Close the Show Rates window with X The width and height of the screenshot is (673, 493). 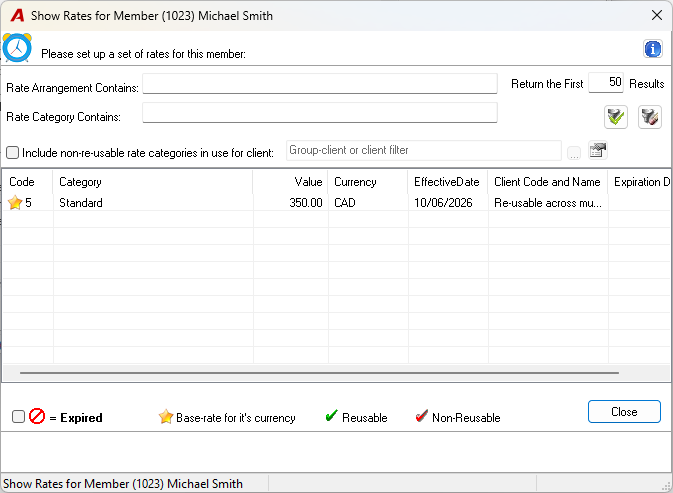pyautogui.click(x=657, y=15)
